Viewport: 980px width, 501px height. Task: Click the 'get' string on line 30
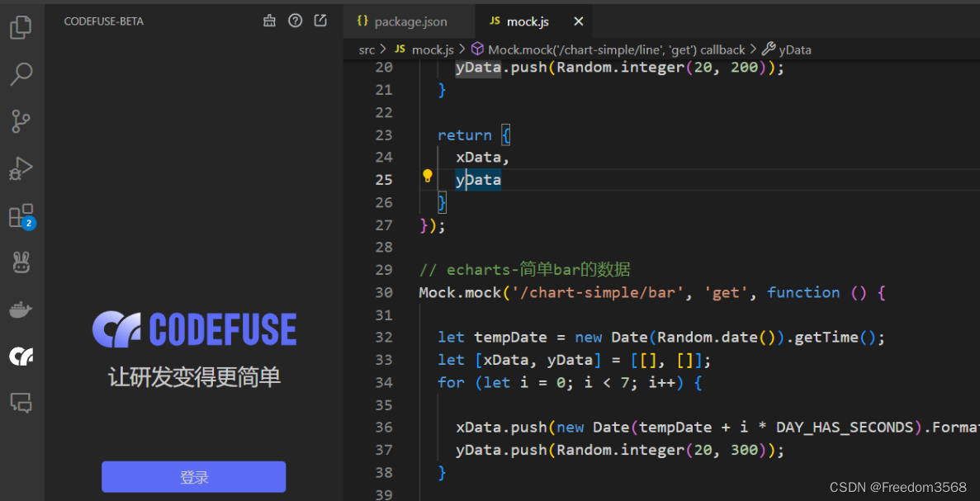pos(726,292)
